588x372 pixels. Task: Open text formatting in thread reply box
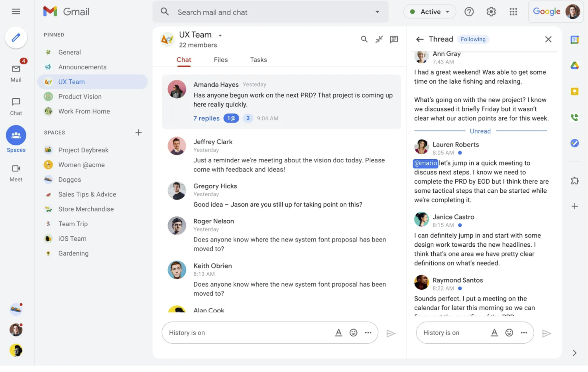[x=494, y=332]
